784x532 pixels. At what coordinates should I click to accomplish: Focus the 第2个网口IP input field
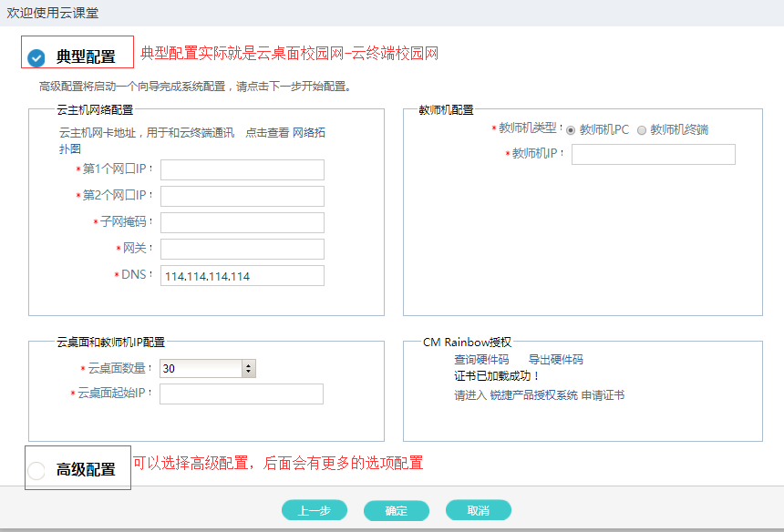coord(242,197)
